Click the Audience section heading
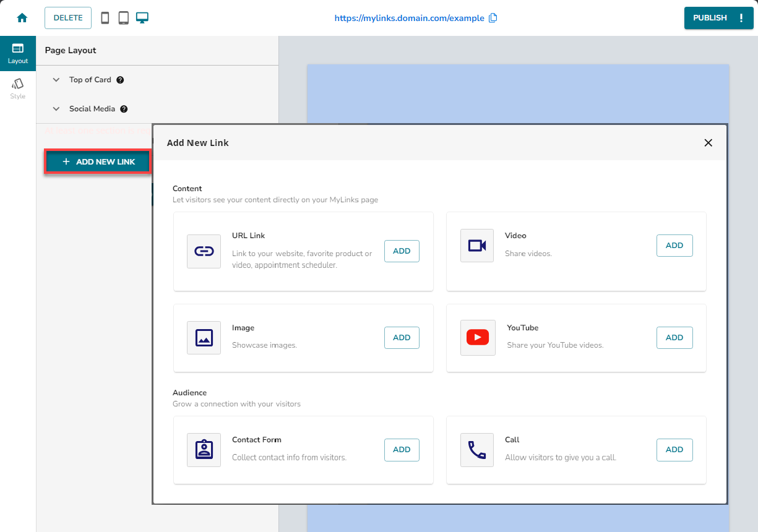 click(x=189, y=393)
